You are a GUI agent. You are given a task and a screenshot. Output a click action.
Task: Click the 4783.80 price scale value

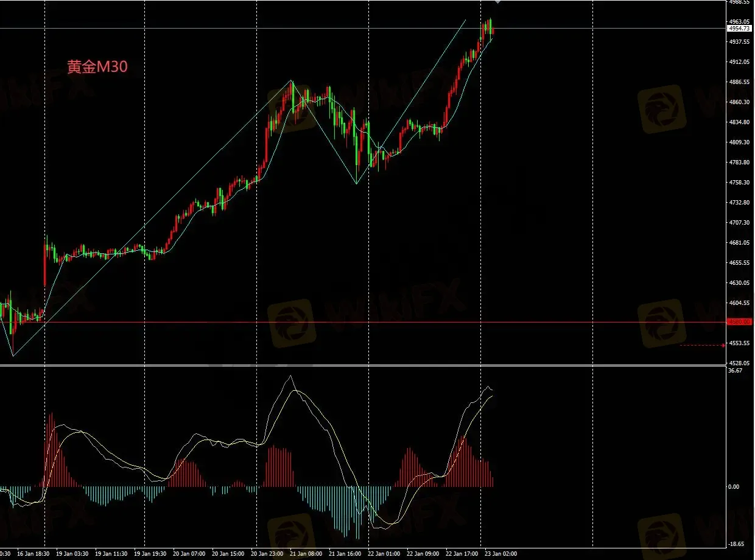click(740, 162)
